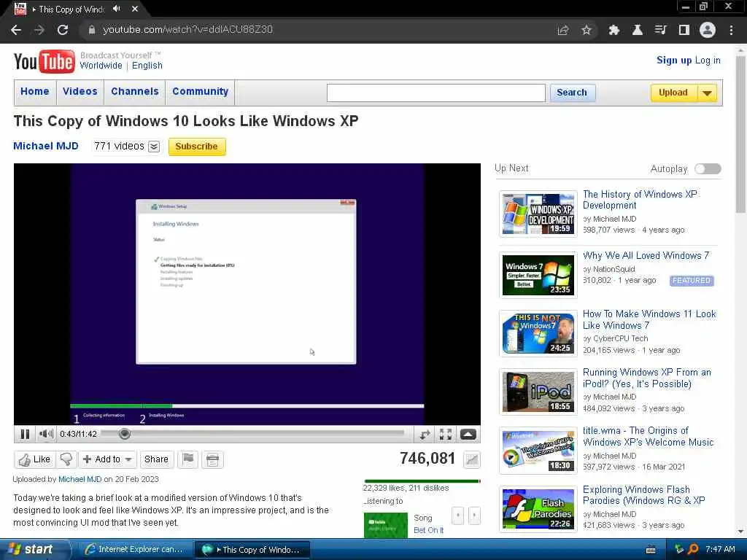Open the Bet On It song link
Screen dimensions: 747x560
point(428,530)
